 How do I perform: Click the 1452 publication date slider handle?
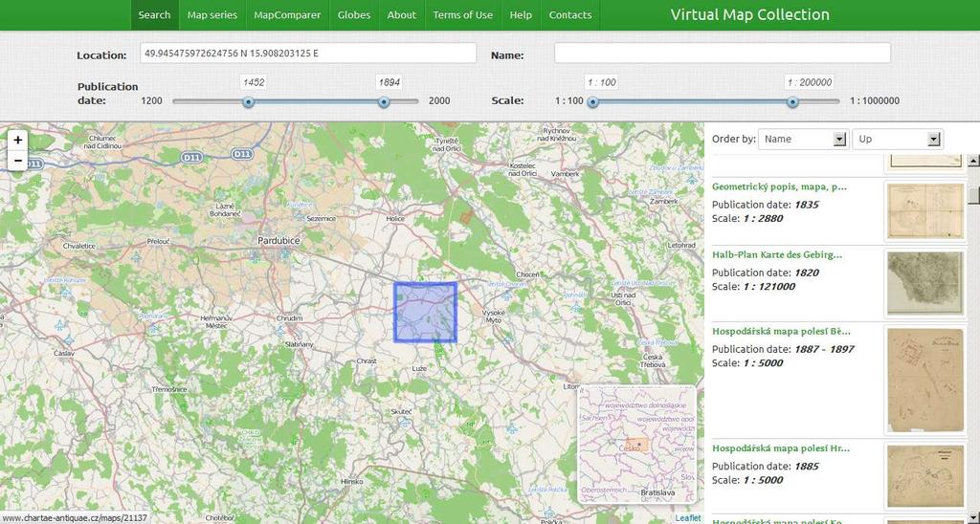[248, 101]
